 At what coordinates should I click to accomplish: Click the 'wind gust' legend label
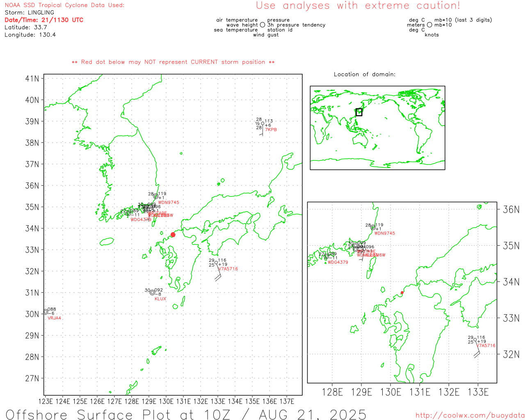pos(266,34)
